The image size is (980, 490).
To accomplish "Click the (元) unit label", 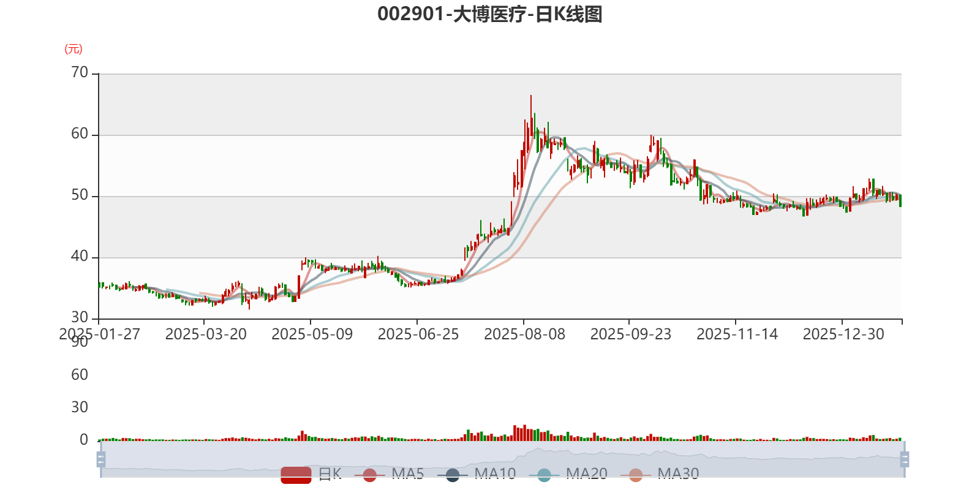I will tap(73, 49).
